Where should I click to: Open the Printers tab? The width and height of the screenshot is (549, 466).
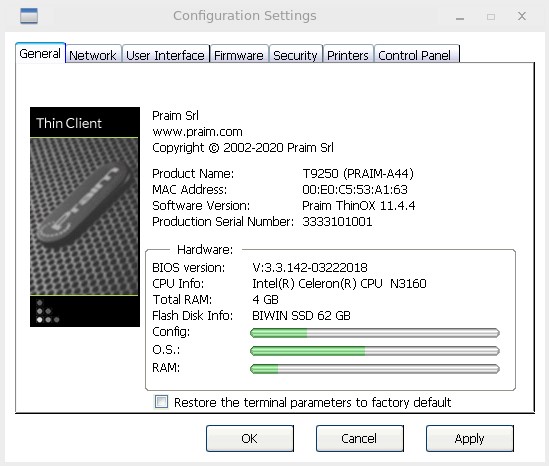pyautogui.click(x=348, y=55)
